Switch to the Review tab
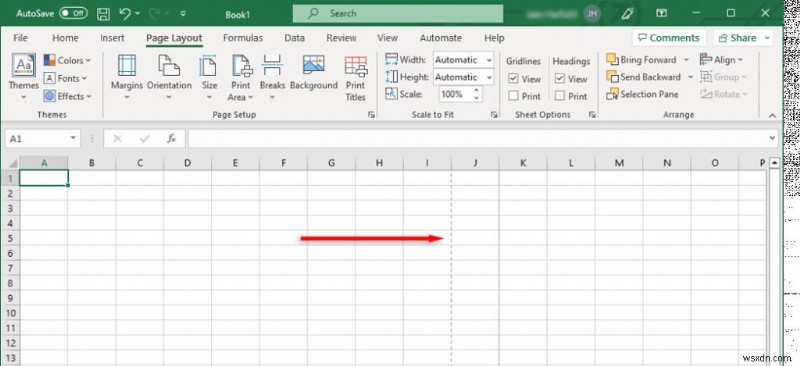 341,38
